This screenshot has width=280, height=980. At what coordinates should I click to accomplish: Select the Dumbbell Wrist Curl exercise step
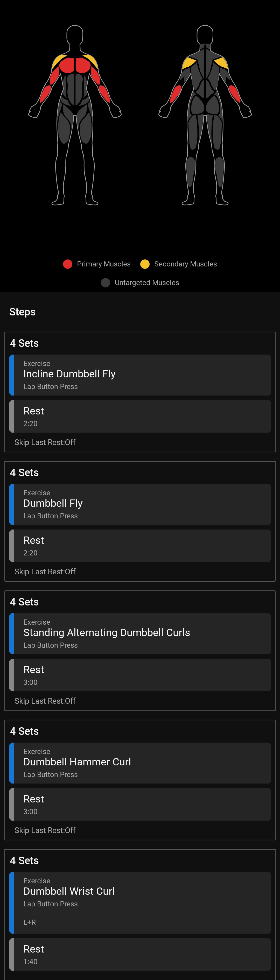pyautogui.click(x=140, y=891)
